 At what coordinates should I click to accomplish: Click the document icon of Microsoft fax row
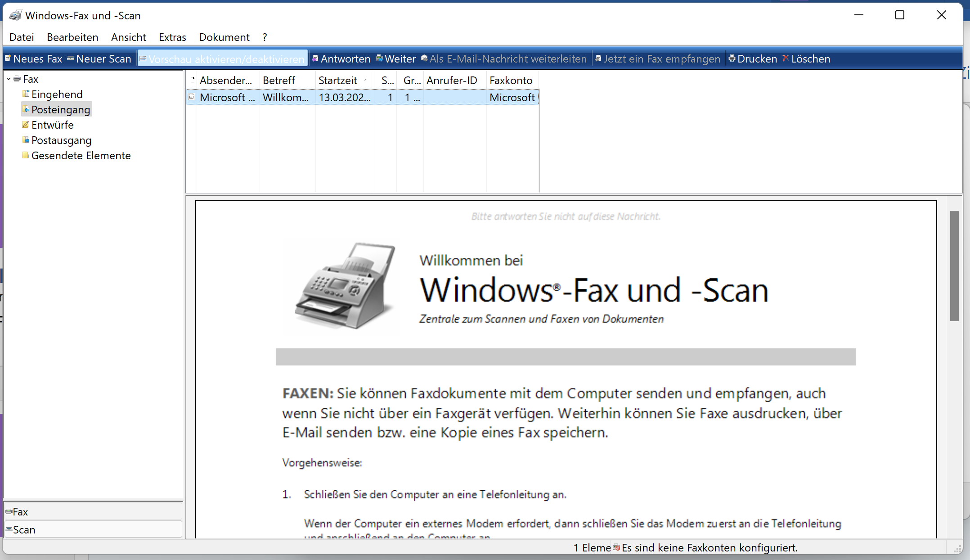tap(192, 97)
